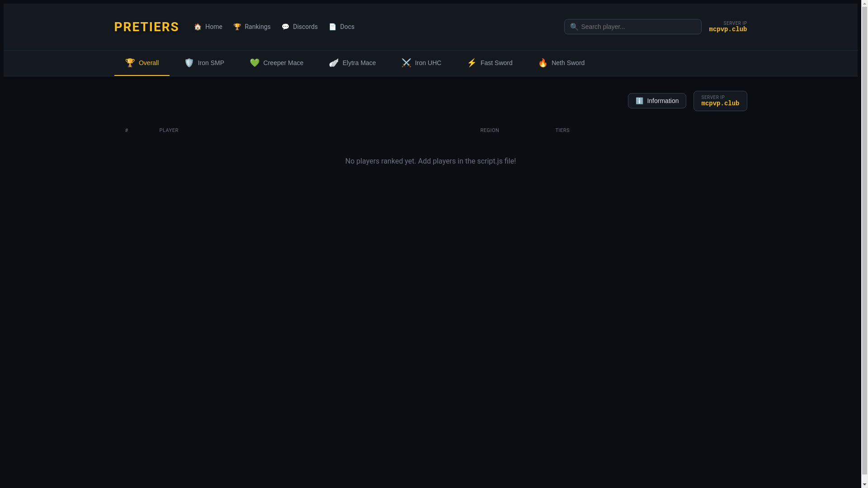Click the REGION column header
The height and width of the screenshot is (488, 868).
pyautogui.click(x=490, y=130)
